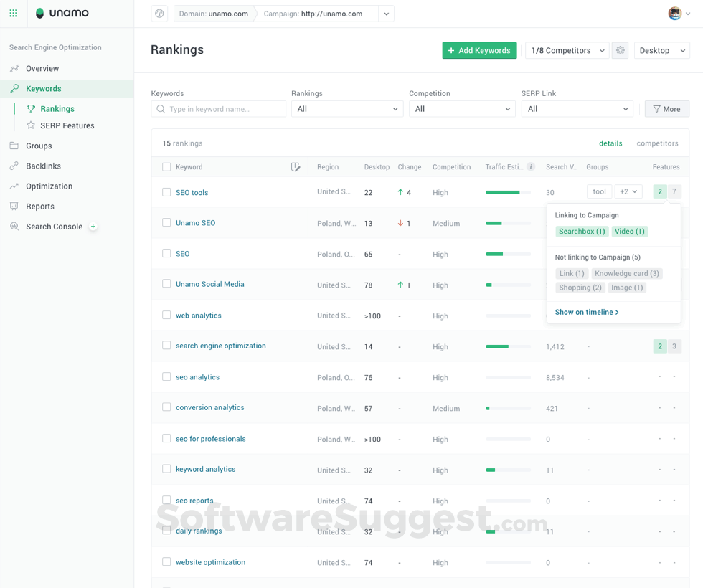Open Backlinks in the sidebar
Screen dimensions: 703x588
click(43, 166)
